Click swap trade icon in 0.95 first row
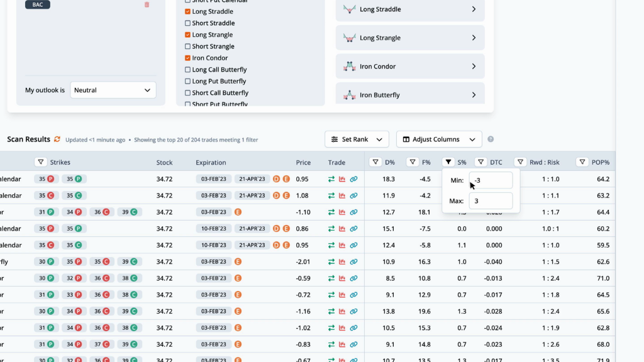This screenshot has height=362, width=644. coord(331,179)
